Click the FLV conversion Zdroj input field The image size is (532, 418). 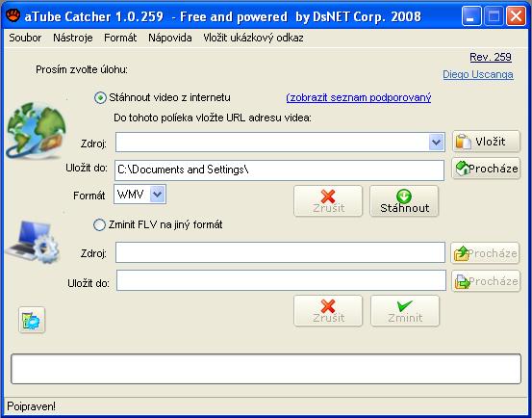coord(280,252)
